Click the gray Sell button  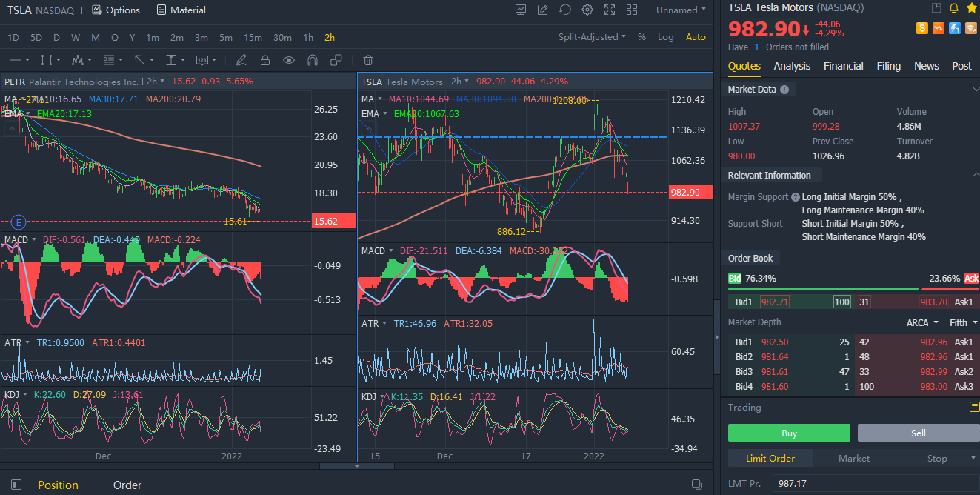click(919, 433)
